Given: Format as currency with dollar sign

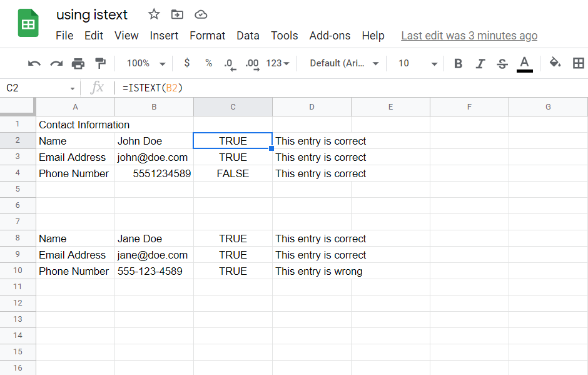Looking at the screenshot, I should pyautogui.click(x=187, y=63).
